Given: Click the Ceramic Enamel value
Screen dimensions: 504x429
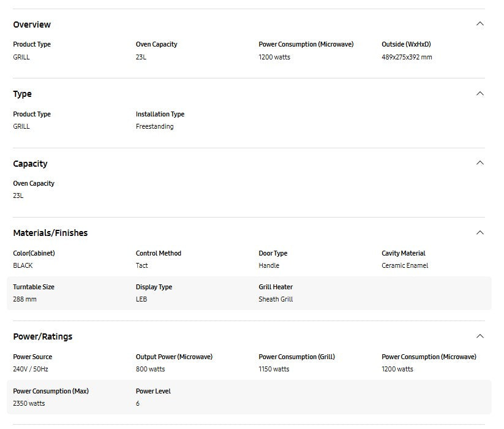Looking at the screenshot, I should click(x=405, y=265).
